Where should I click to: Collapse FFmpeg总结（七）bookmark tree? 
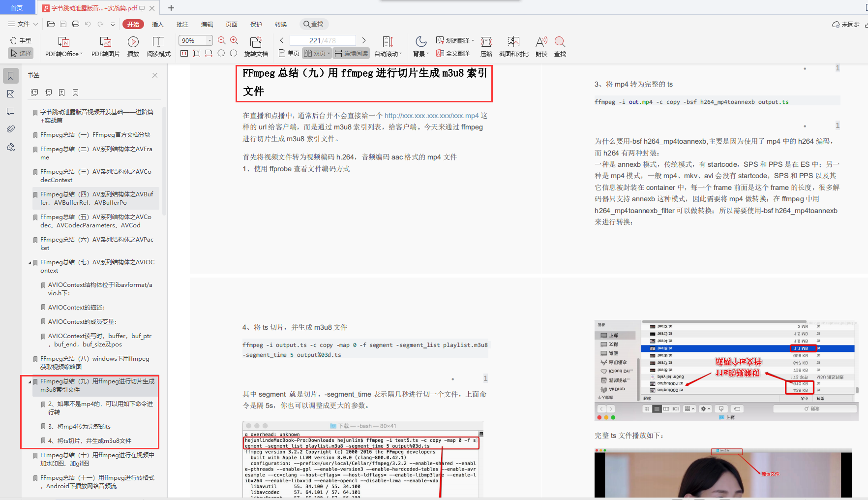(30, 262)
